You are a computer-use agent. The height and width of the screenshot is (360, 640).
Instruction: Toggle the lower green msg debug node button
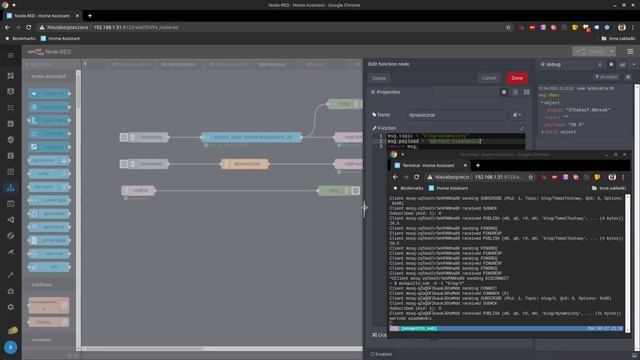356,191
